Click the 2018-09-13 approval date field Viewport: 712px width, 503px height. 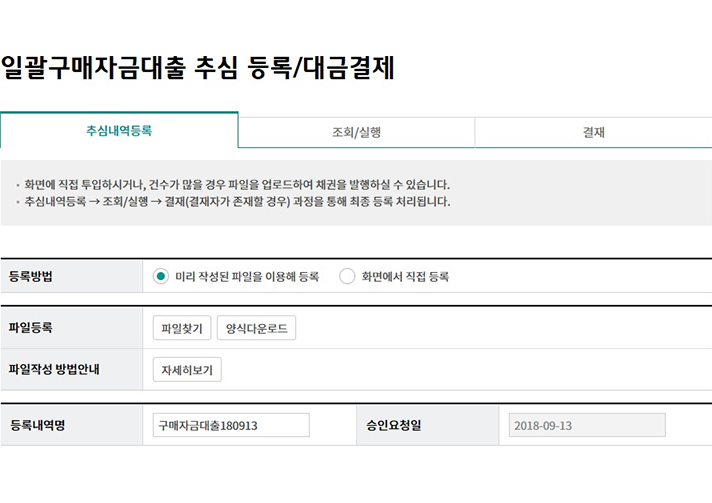point(587,425)
